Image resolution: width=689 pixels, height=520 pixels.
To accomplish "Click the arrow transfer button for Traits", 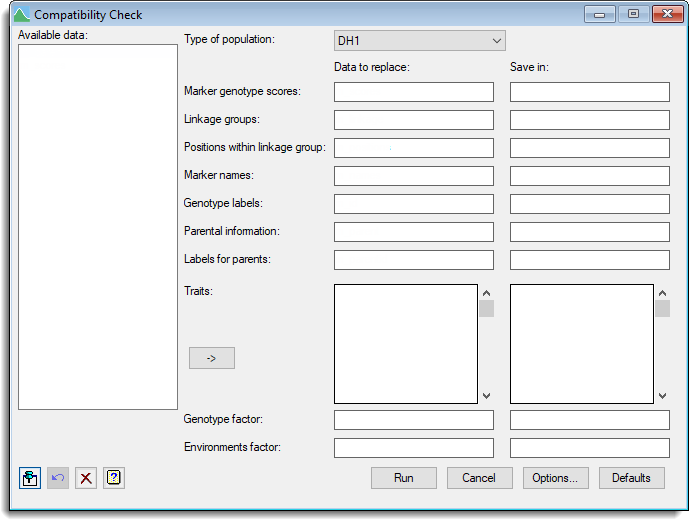I will [x=211, y=358].
